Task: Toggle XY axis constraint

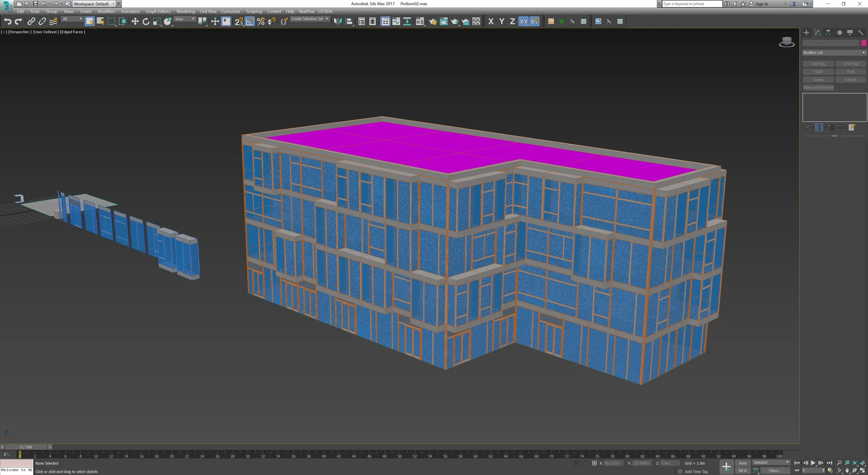Action: [x=523, y=22]
